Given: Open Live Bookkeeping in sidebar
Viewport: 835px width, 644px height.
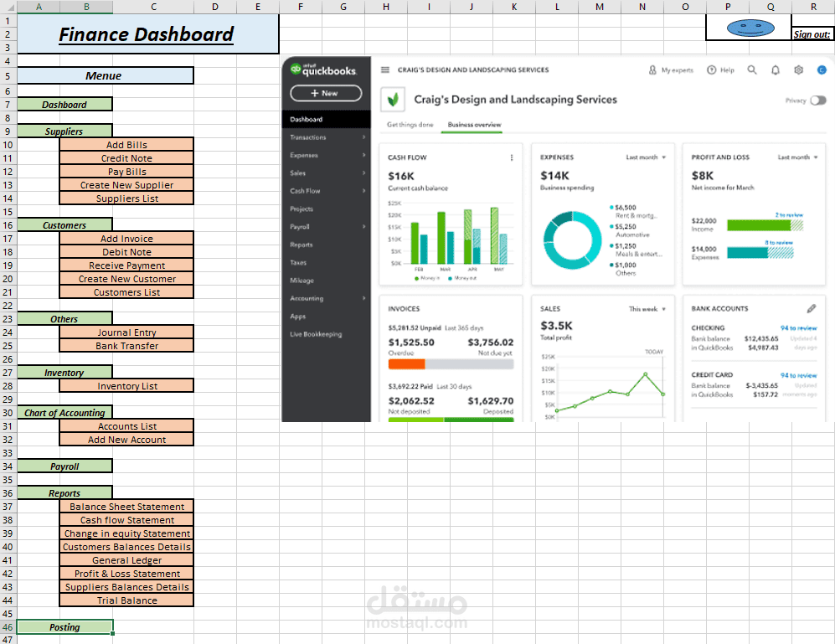Looking at the screenshot, I should click(x=316, y=334).
